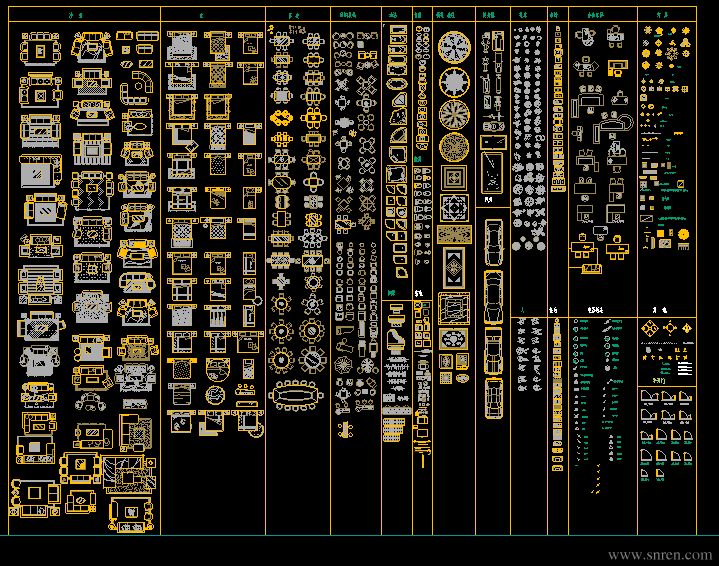Select the cross-shaped table block
Screen dimensions: 719x566
click(x=281, y=281)
